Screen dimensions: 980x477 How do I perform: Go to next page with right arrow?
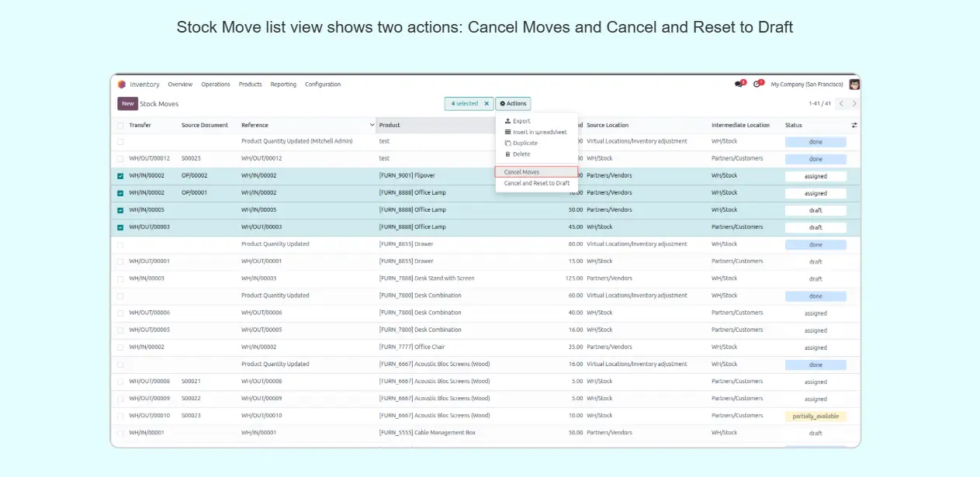click(x=854, y=104)
